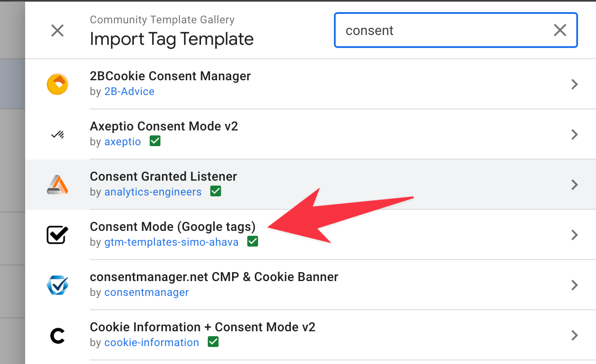
Task: Click the verified badge next to gtm-templates-simo-ahava
Action: [253, 242]
